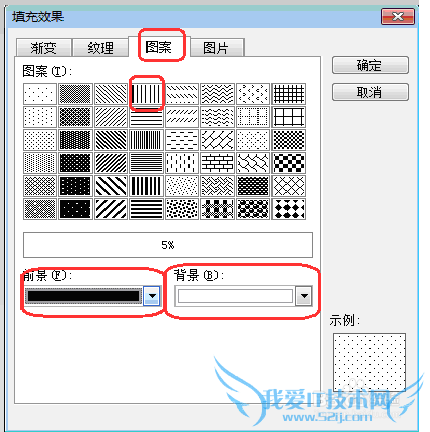Open the 前景 foreground color dropdown arrow

152,296
